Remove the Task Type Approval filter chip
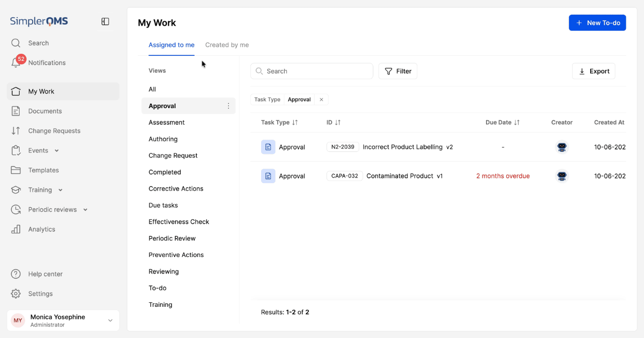Image resolution: width=644 pixels, height=338 pixels. click(x=321, y=100)
